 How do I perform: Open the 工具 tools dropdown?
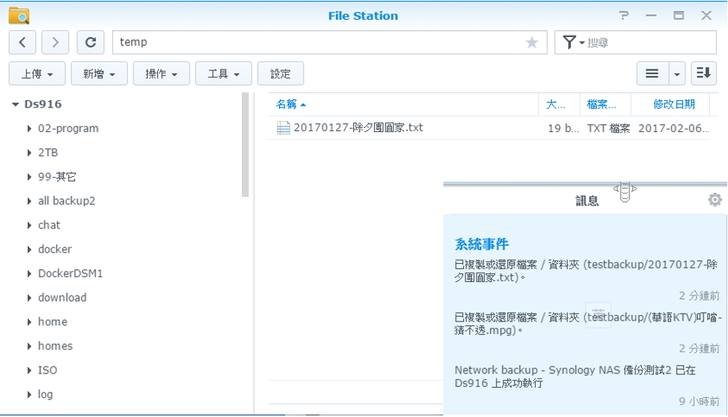223,73
